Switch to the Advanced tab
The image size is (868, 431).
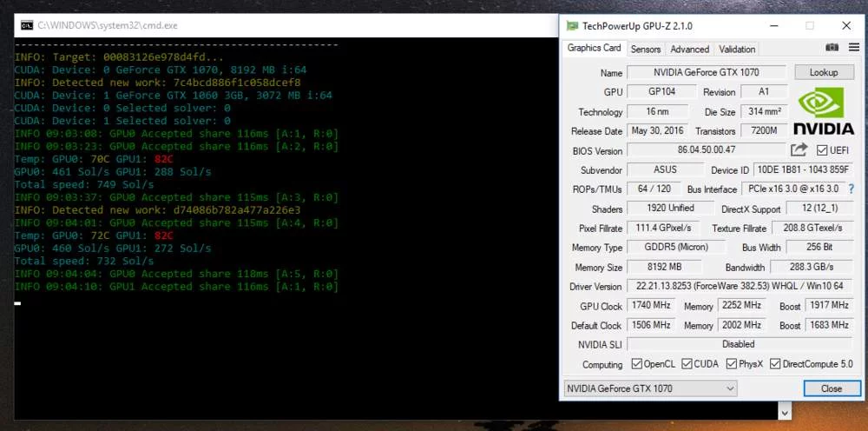pos(690,50)
